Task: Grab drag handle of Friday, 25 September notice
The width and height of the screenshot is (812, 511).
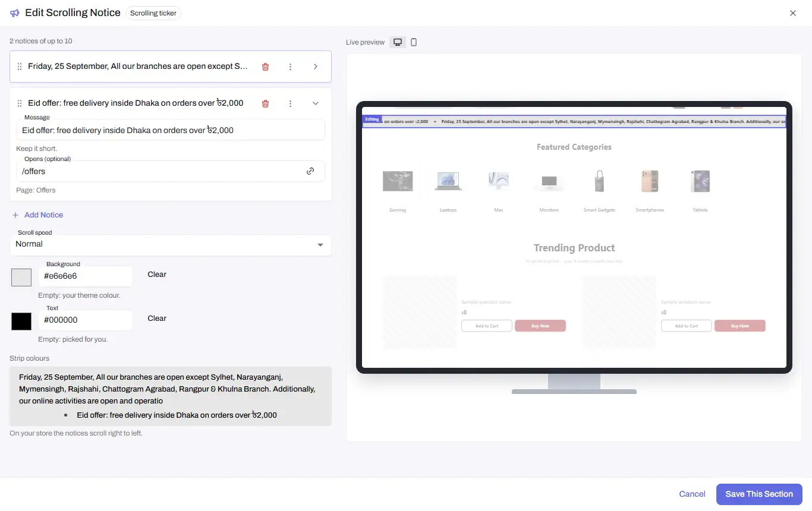Action: (20, 67)
